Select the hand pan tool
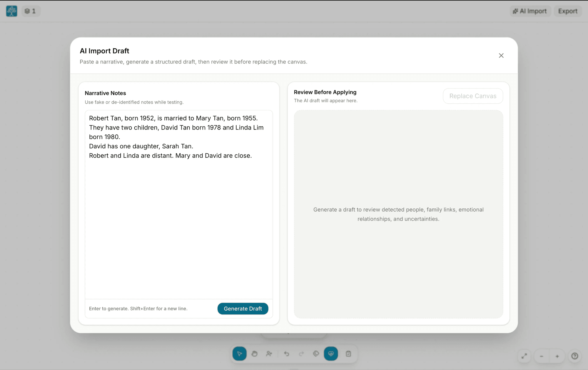Screen dimensions: 588x370 254,354
